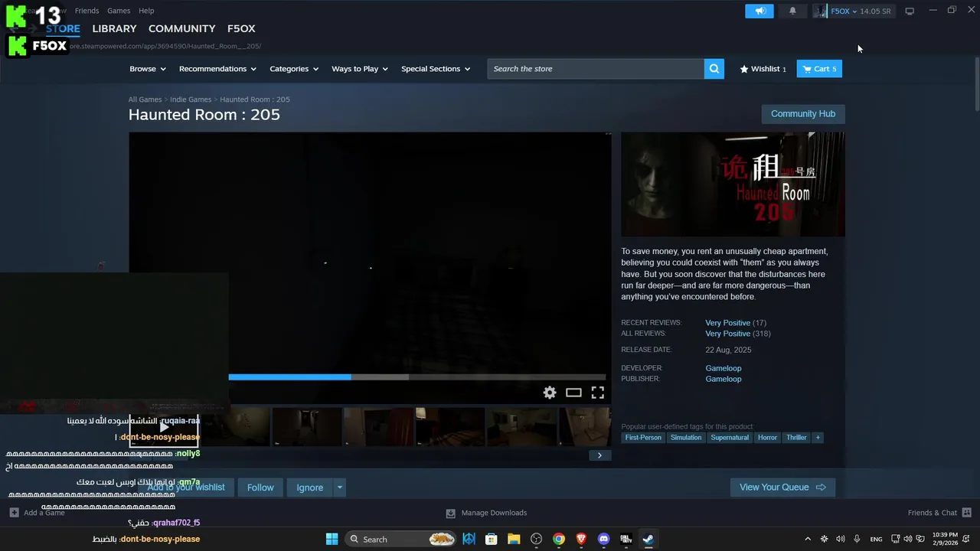Open the Cart
980x551 pixels.
(x=819, y=69)
